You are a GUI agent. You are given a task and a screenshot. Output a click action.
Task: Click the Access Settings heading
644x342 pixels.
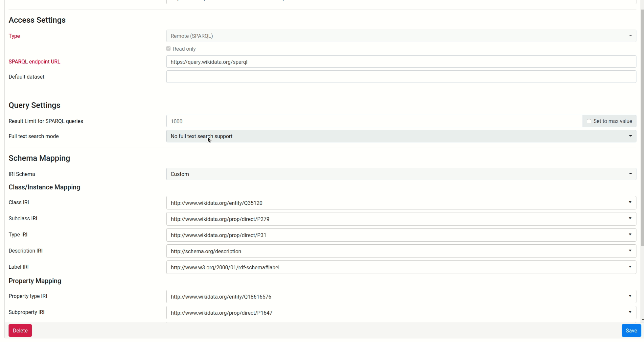pos(37,20)
